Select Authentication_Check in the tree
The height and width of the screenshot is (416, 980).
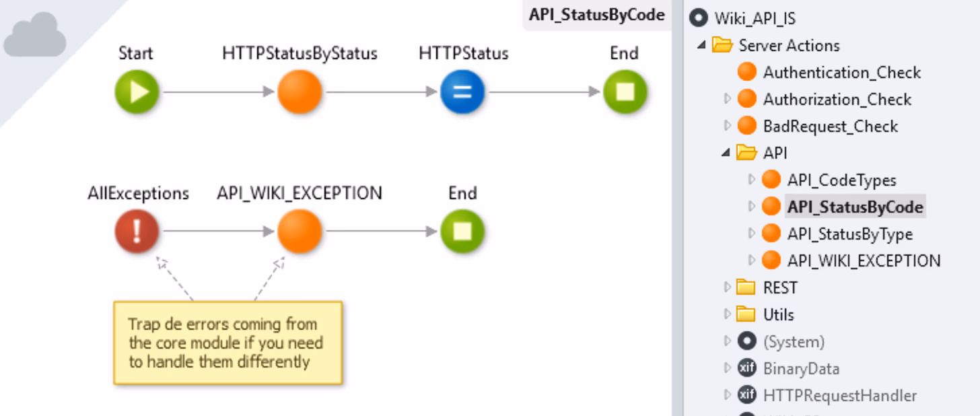point(841,73)
